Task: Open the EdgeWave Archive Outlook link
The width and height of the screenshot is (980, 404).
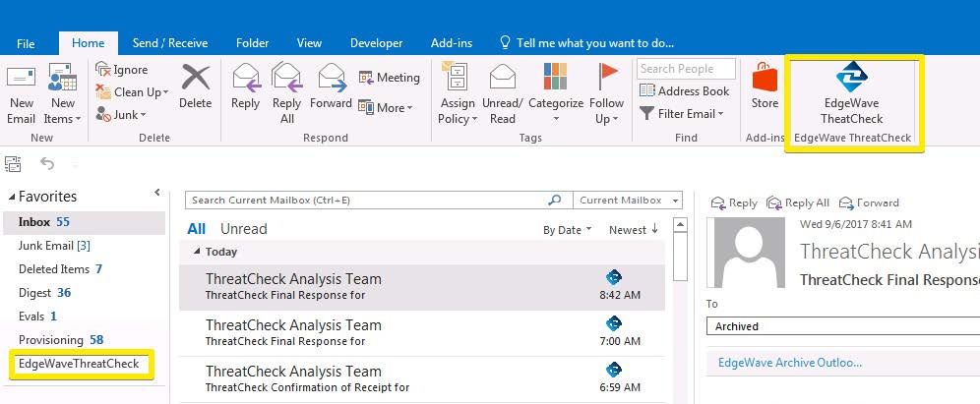Action: click(x=790, y=363)
